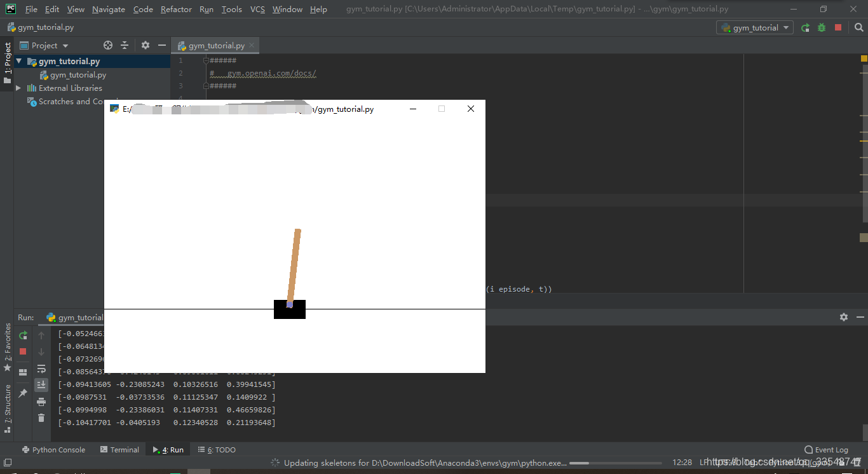Click the yellow inspection indicator square
Viewport: 868px width, 474px height.
(864, 58)
